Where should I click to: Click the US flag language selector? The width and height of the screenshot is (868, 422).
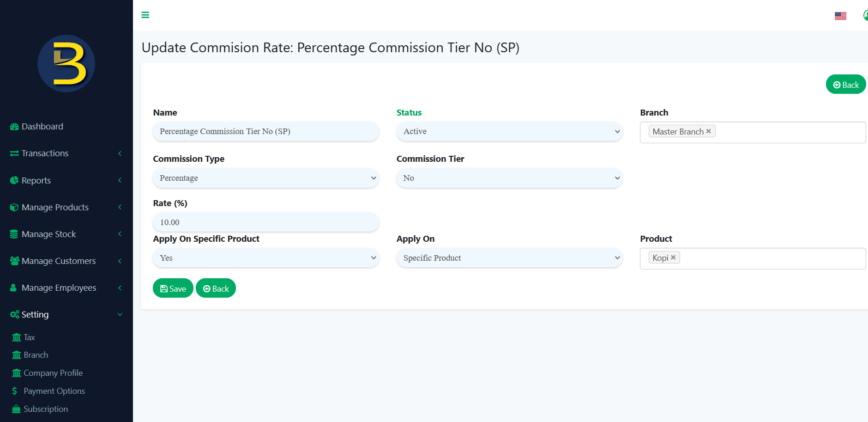pyautogui.click(x=840, y=15)
